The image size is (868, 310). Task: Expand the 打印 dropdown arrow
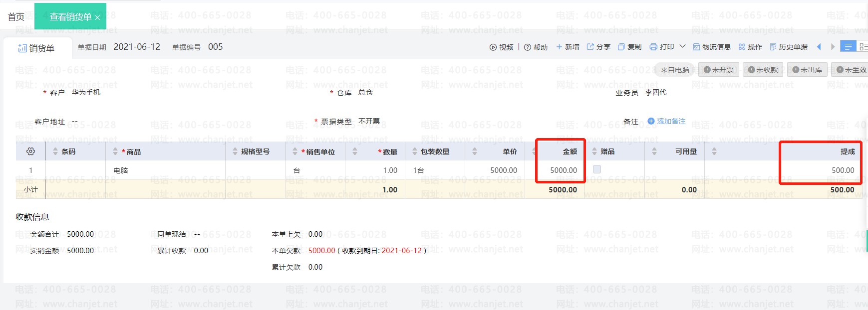[x=682, y=46]
